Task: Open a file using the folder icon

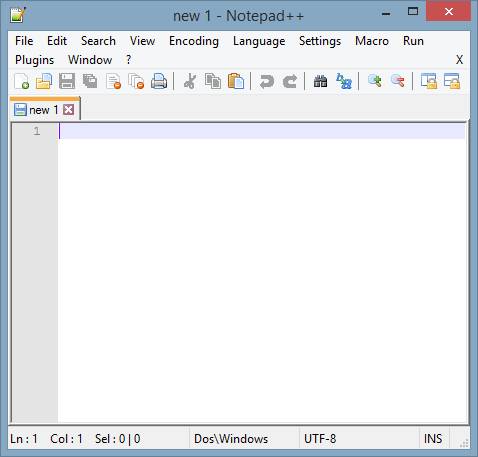Action: (x=44, y=81)
